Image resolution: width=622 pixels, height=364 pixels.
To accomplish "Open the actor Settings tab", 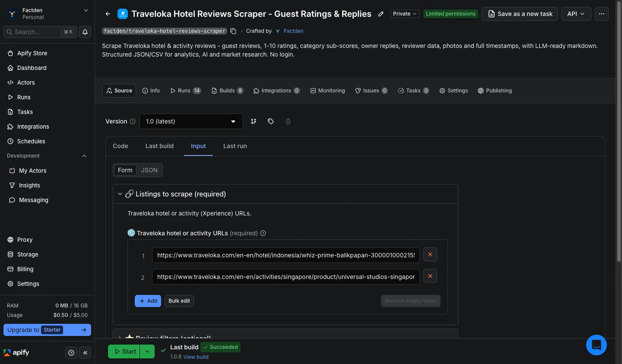I will click(454, 91).
